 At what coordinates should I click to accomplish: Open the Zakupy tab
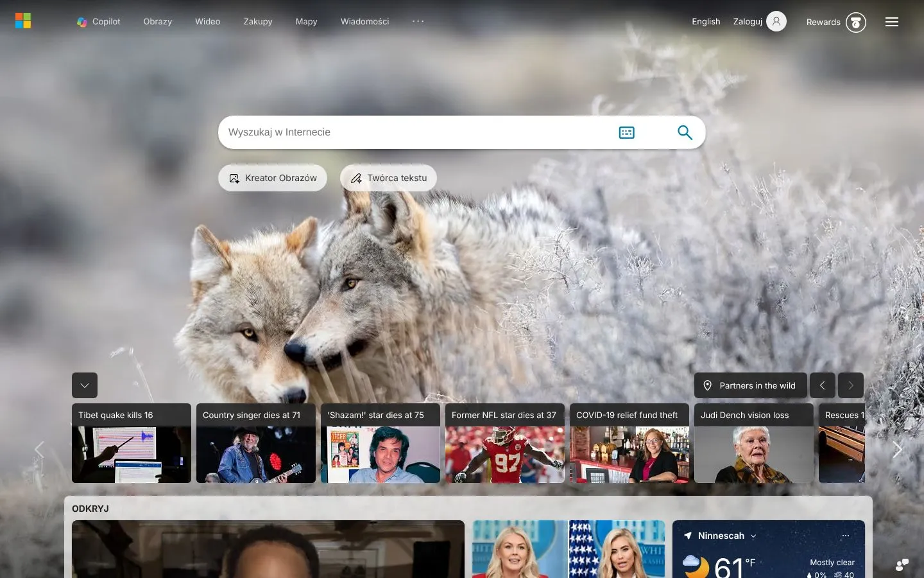coord(258,21)
